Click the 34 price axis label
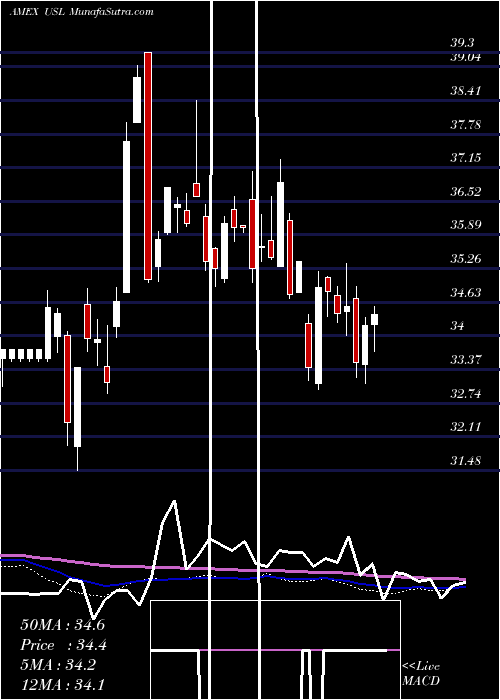 457,326
